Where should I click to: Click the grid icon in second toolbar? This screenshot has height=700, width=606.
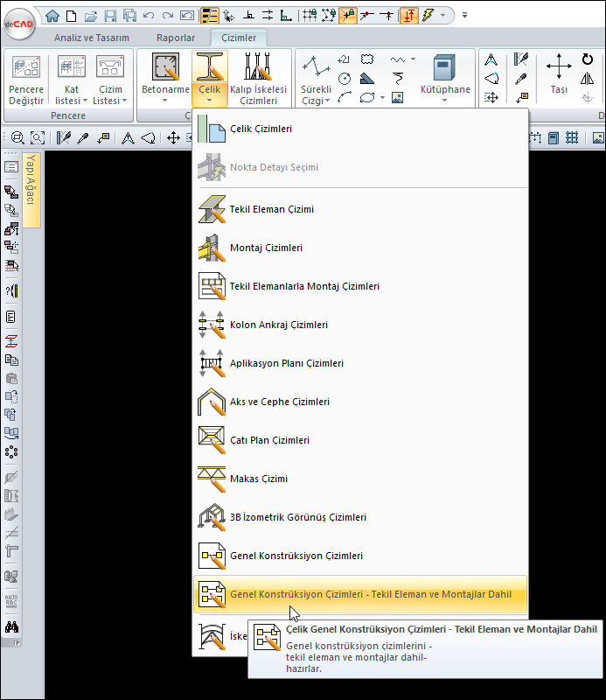(572, 137)
